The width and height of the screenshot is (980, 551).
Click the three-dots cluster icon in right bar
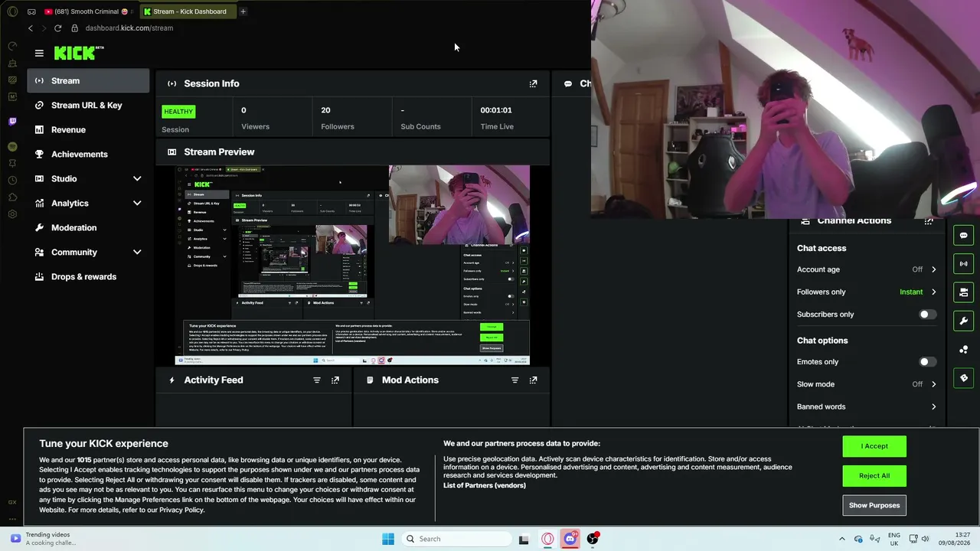click(964, 350)
